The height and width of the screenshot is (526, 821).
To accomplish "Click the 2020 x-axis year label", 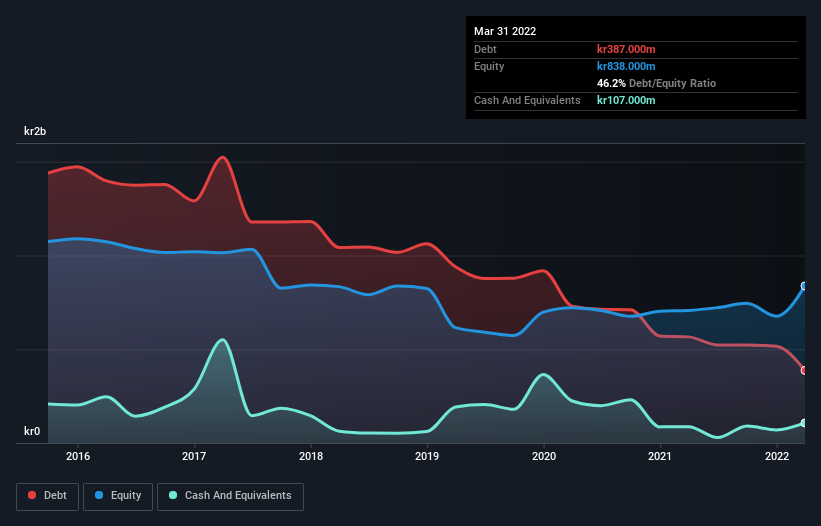I will point(543,456).
